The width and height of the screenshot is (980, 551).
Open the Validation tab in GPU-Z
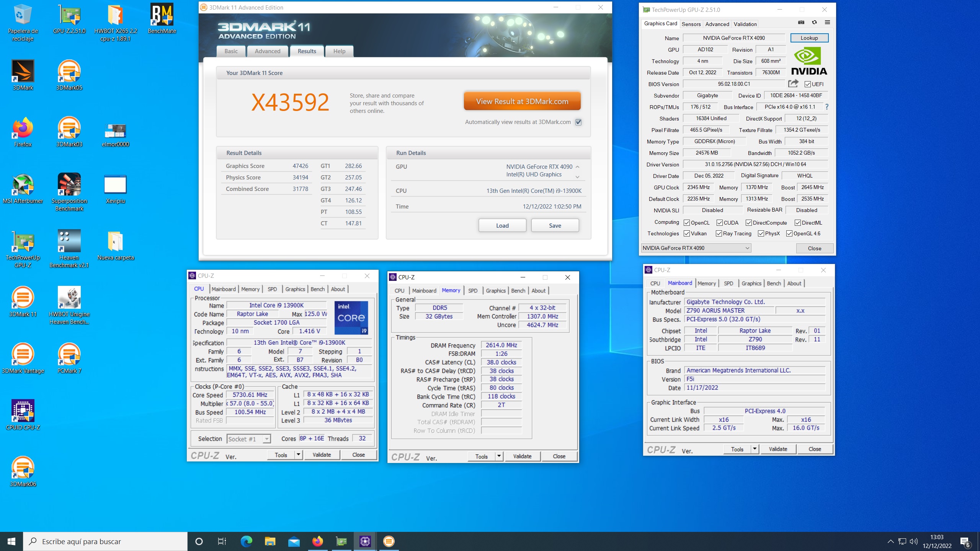pos(745,24)
